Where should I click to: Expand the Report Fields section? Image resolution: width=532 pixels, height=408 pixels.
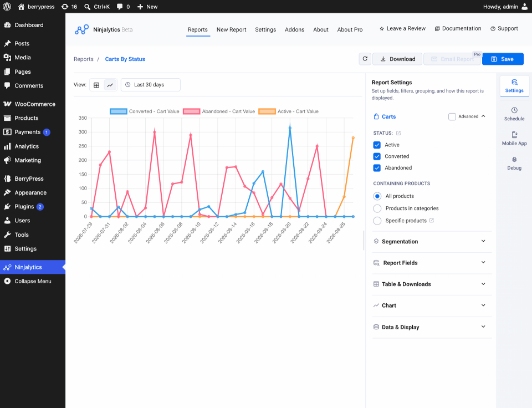click(432, 263)
